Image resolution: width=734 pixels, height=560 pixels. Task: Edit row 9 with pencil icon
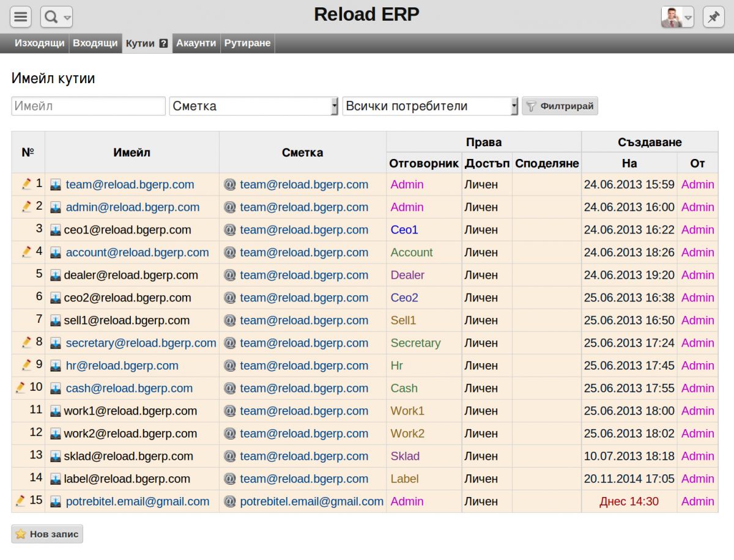(x=26, y=364)
